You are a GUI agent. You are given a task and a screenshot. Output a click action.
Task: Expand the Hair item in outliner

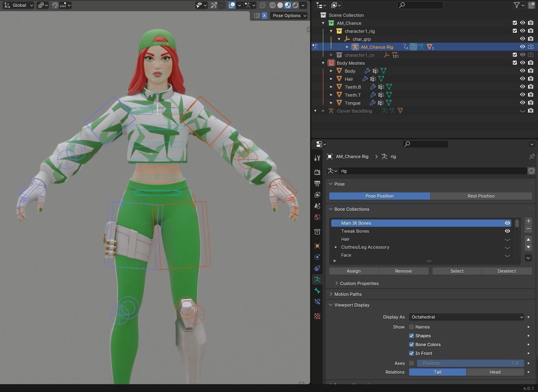click(331, 79)
